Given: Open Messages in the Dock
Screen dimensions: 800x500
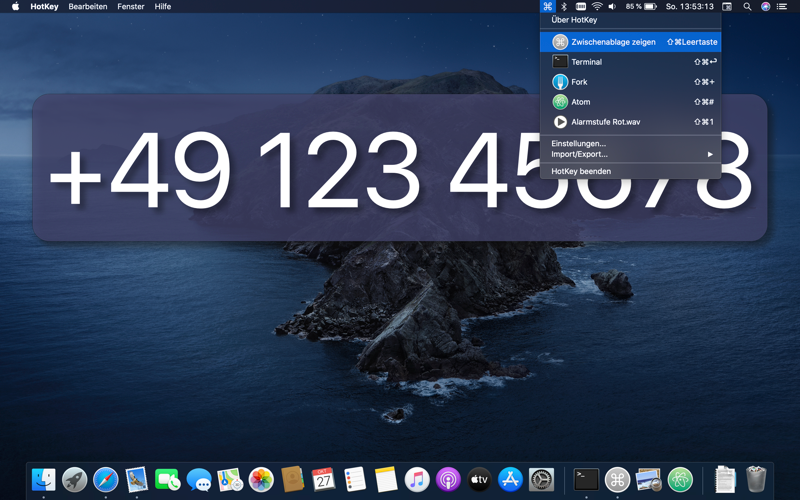Looking at the screenshot, I should click(x=199, y=480).
